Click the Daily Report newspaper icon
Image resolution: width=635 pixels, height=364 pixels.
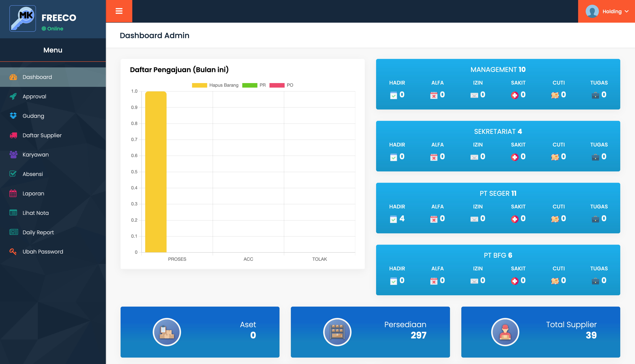pos(13,232)
